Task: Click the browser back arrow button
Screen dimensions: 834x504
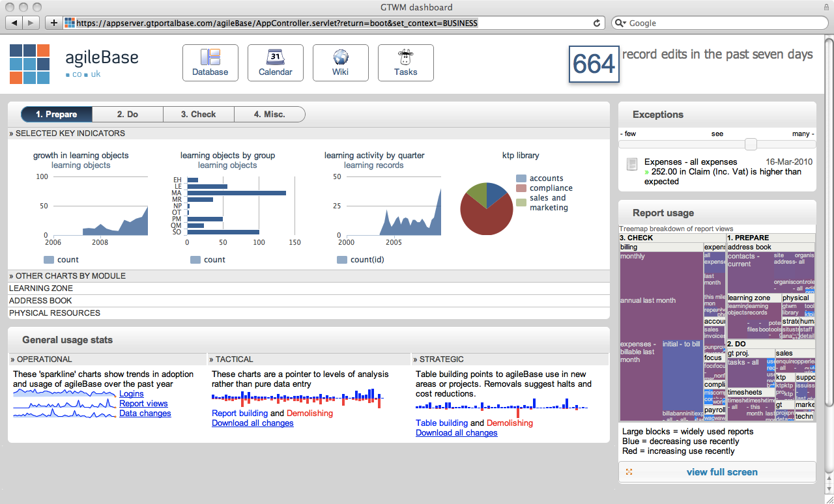Action: [x=15, y=23]
